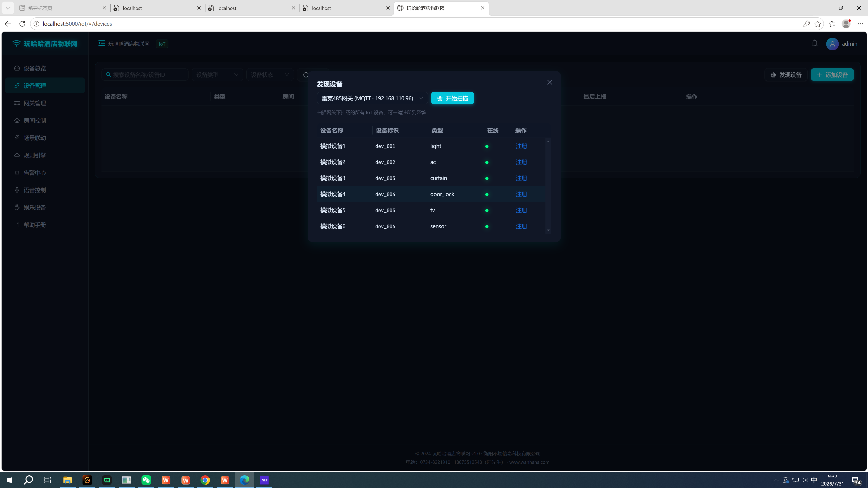Image resolution: width=868 pixels, height=488 pixels.
Task: Register 模拟设备6 via its 注册 link
Action: coord(521,226)
